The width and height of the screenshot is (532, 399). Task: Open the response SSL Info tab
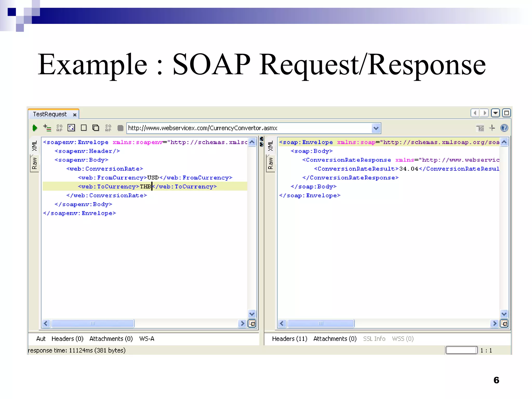(x=374, y=339)
